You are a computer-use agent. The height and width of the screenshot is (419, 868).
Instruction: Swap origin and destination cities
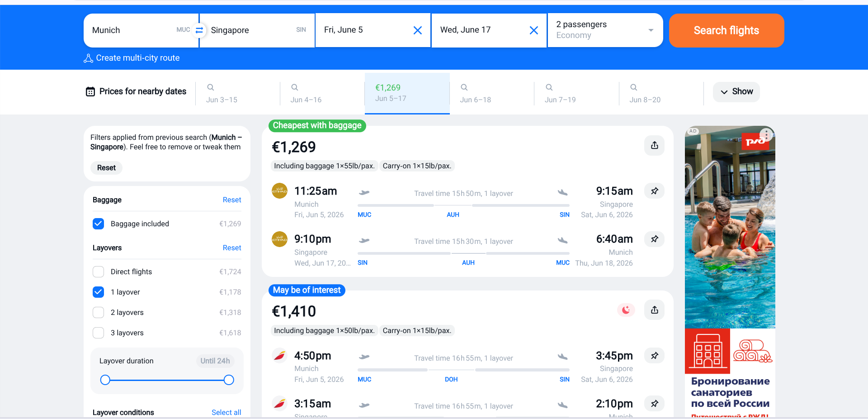pyautogui.click(x=199, y=30)
